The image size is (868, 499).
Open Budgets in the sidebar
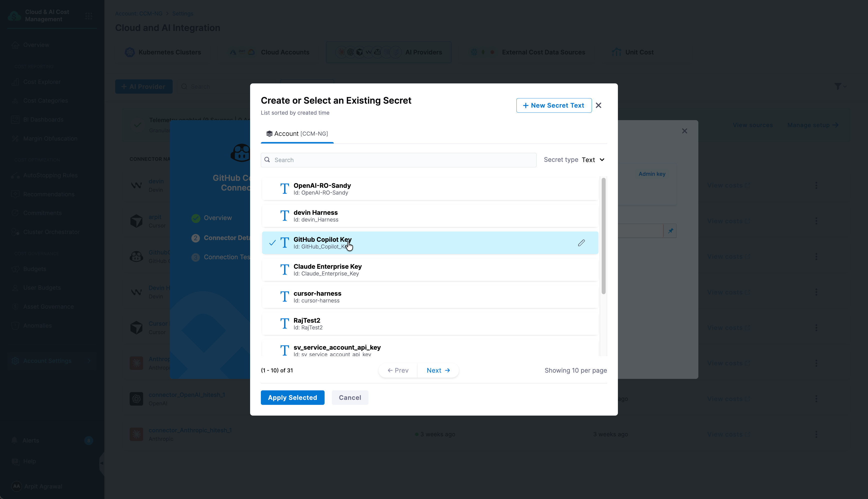(35, 269)
